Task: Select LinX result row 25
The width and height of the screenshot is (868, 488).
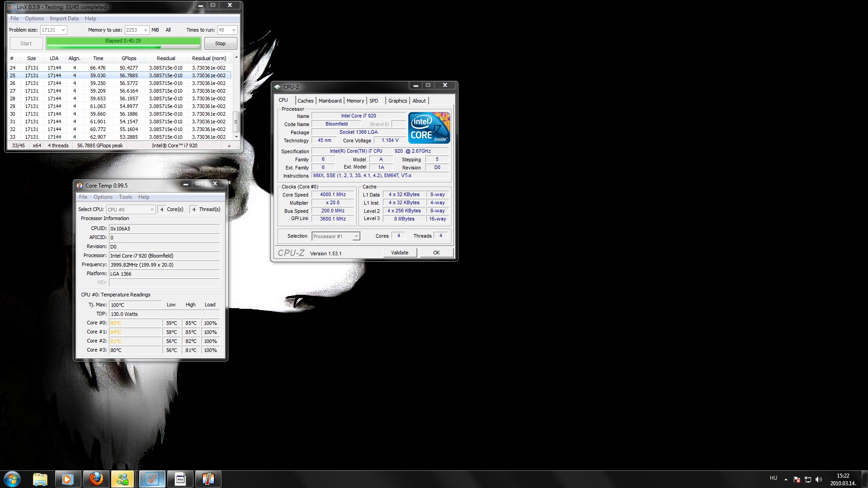Action: point(119,75)
